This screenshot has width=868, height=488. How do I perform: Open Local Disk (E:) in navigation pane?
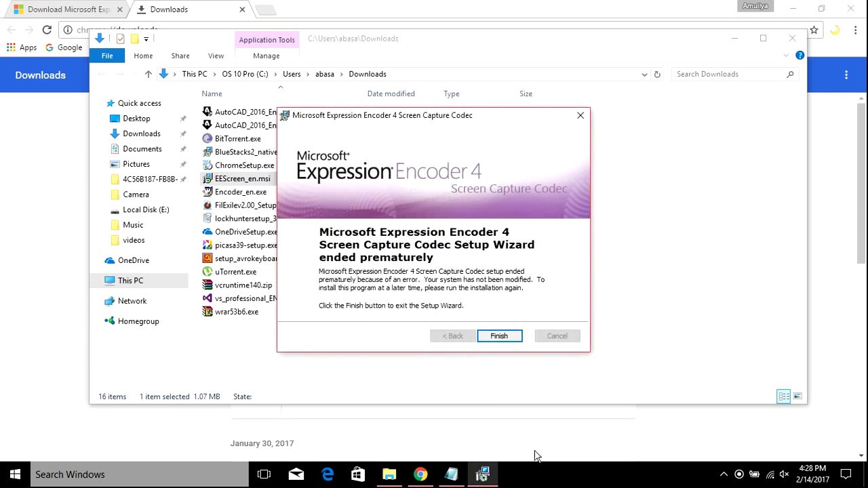tap(146, 210)
